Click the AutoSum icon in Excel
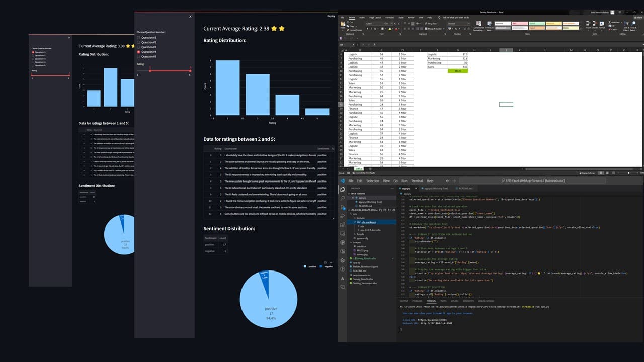This screenshot has width=644, height=362. pos(610,22)
